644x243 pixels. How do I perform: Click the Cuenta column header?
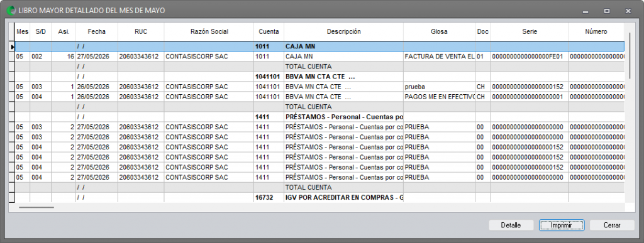[x=269, y=31]
